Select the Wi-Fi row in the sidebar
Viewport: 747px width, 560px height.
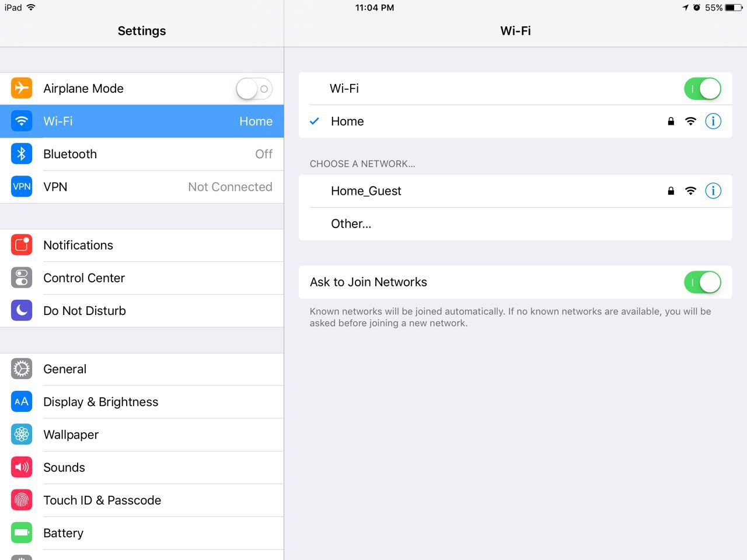tap(142, 121)
